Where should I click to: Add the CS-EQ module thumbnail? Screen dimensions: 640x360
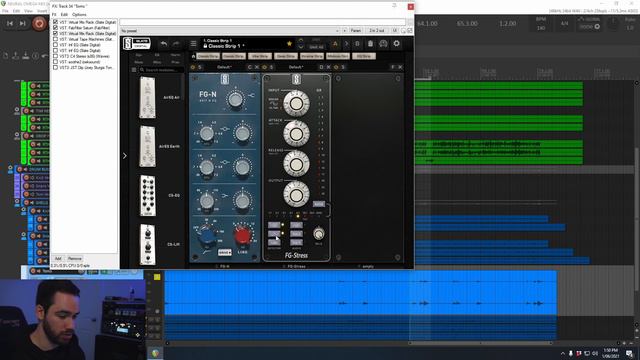click(x=148, y=196)
